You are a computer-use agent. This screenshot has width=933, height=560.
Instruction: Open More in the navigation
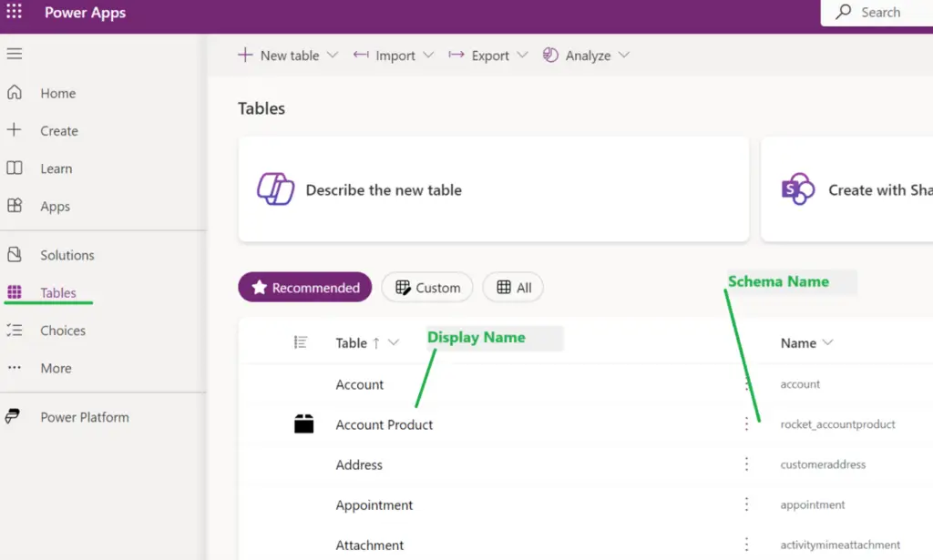(56, 369)
